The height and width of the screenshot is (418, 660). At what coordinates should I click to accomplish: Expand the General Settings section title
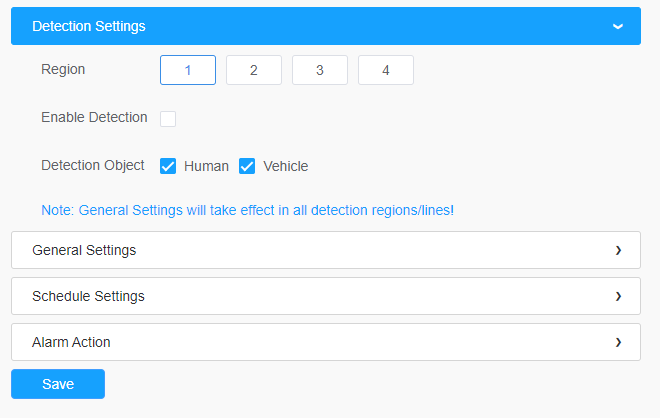tap(84, 250)
